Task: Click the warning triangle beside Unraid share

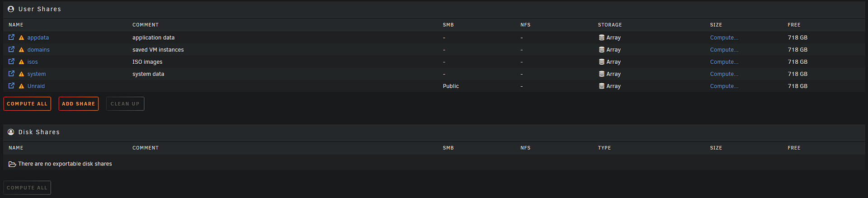Action: [x=21, y=86]
